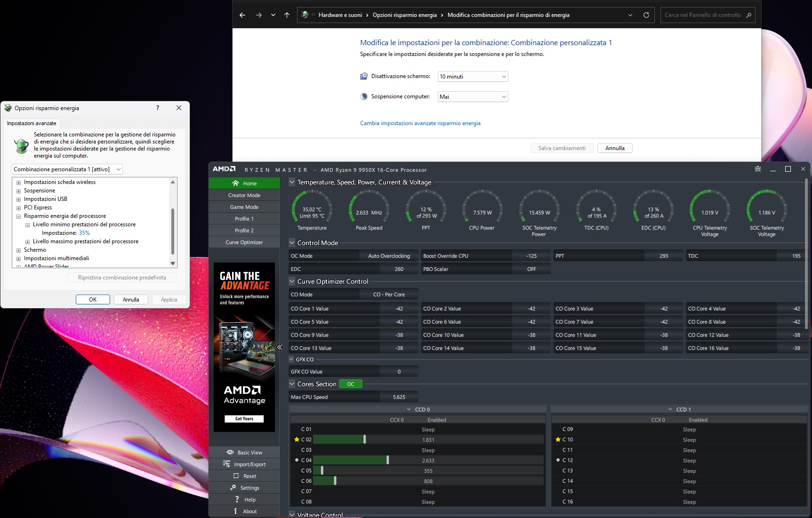Click Opzioni risparmio energia in the breadcrumb

pos(405,15)
